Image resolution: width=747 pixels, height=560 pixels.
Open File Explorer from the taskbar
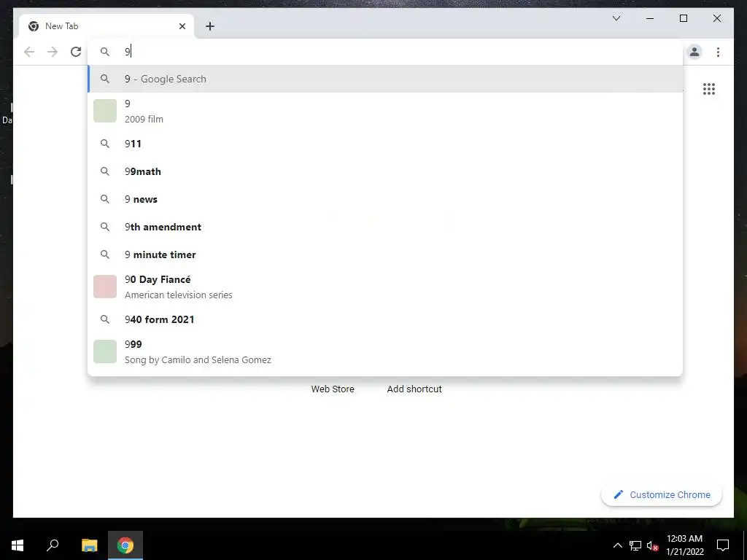click(89, 545)
